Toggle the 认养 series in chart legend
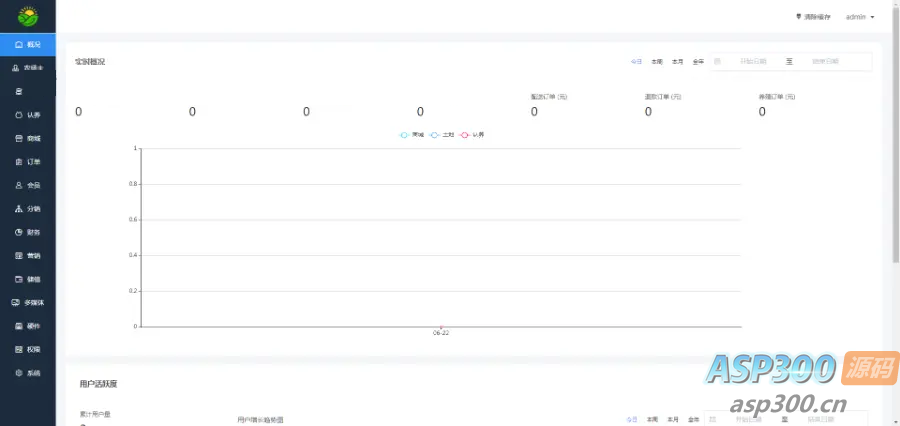 472,134
